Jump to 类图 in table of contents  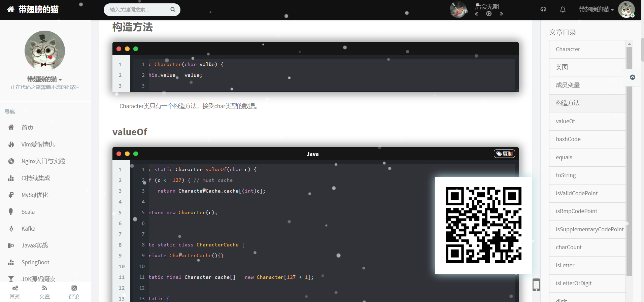coord(587,67)
